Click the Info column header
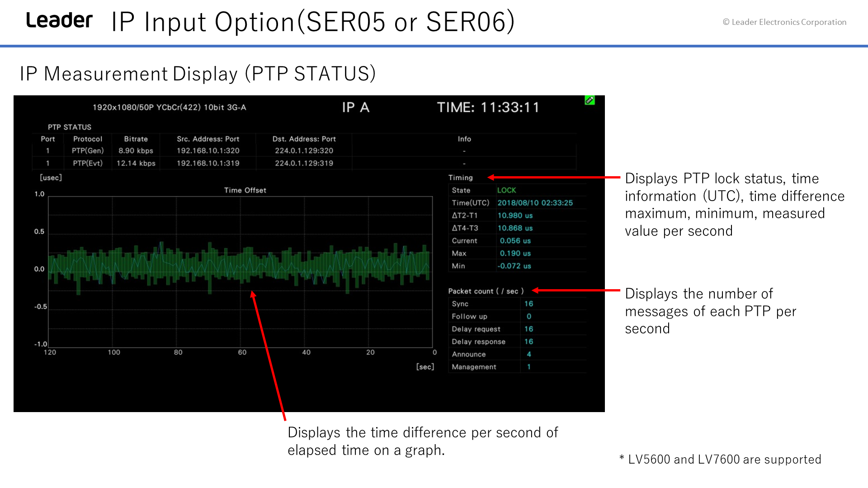 pos(464,139)
